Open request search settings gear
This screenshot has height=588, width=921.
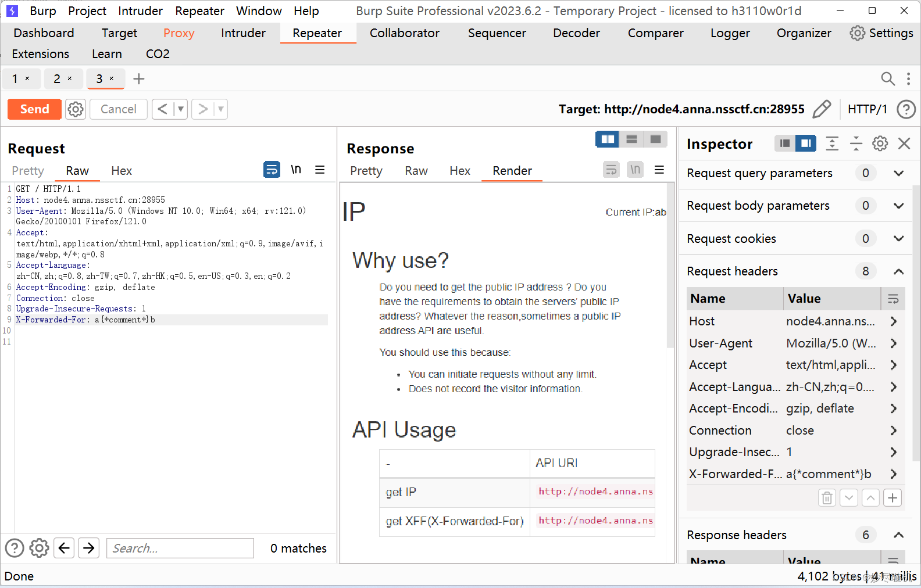pos(39,548)
